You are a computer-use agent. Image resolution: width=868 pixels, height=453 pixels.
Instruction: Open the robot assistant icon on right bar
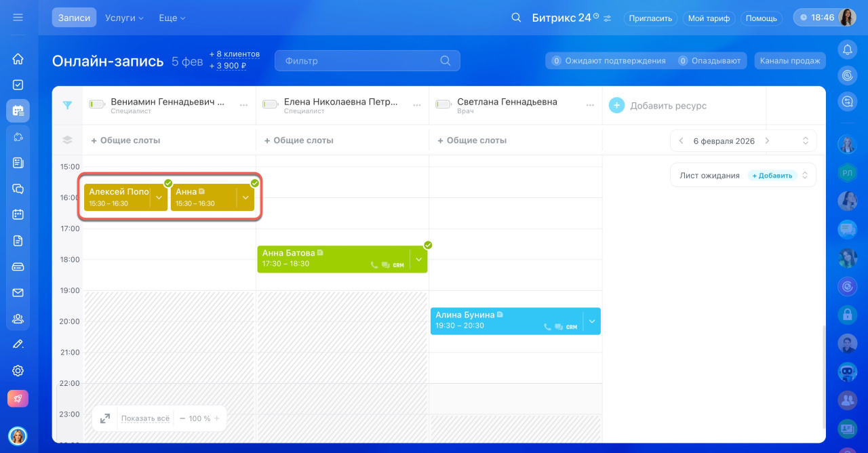point(847,372)
